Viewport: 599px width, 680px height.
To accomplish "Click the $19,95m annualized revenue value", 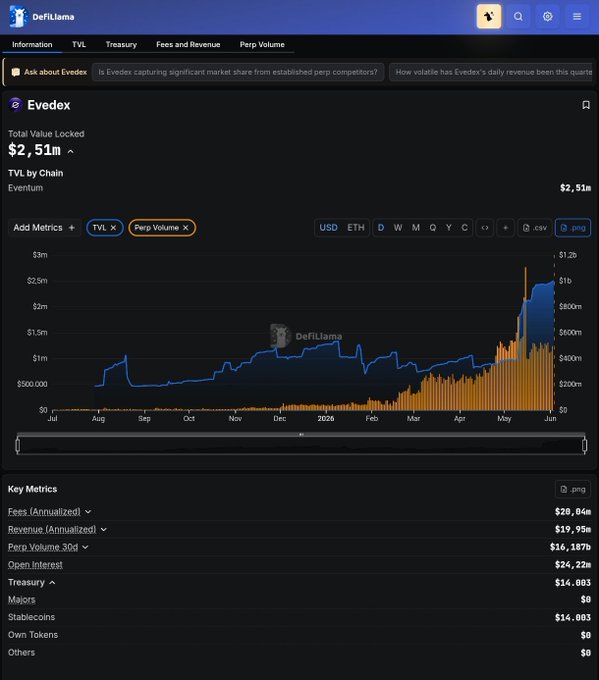I will [573, 530].
